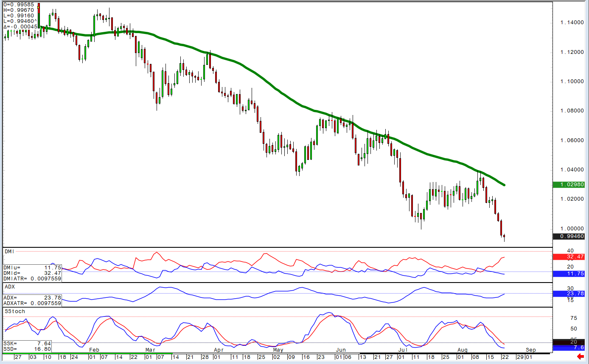Click the 'Jun' month label

click(x=341, y=350)
